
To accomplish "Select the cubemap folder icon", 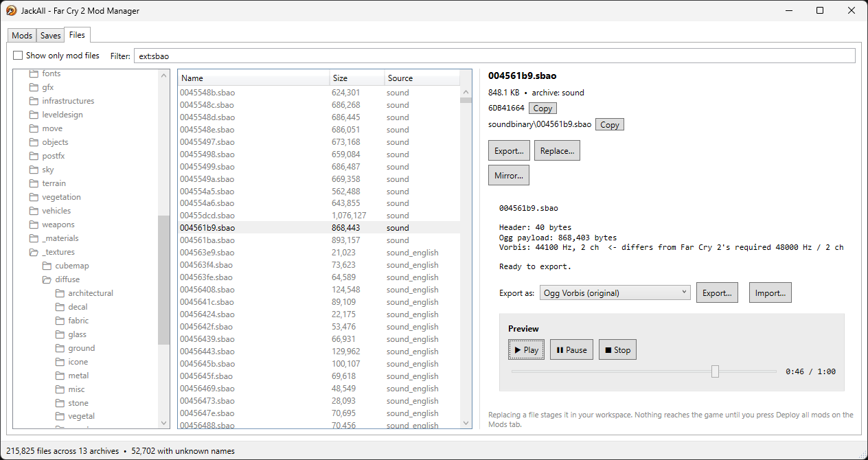I will (x=47, y=266).
